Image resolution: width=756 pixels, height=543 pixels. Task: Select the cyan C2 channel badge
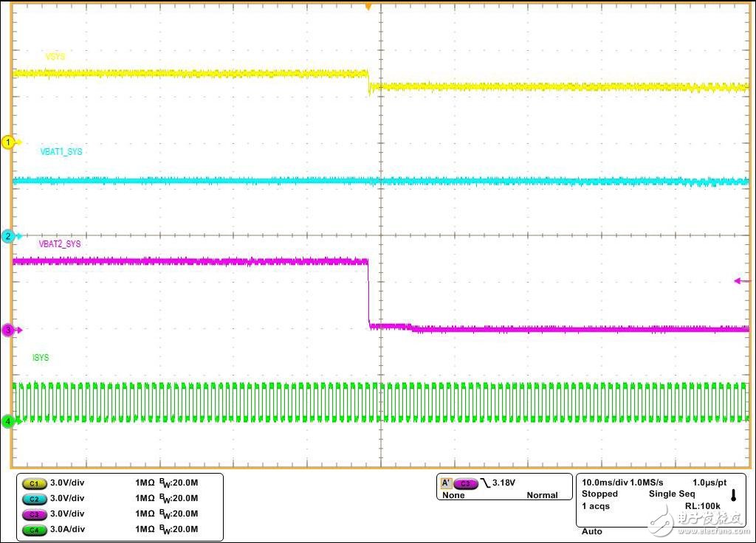pyautogui.click(x=33, y=498)
